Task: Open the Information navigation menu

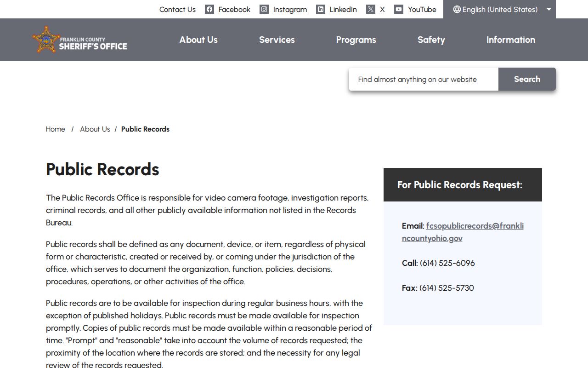Action: click(x=511, y=40)
